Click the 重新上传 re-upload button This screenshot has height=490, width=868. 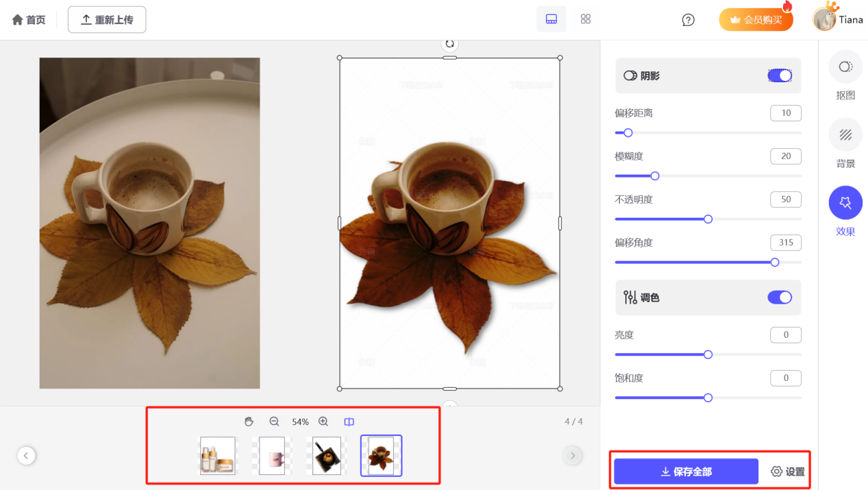pos(107,19)
